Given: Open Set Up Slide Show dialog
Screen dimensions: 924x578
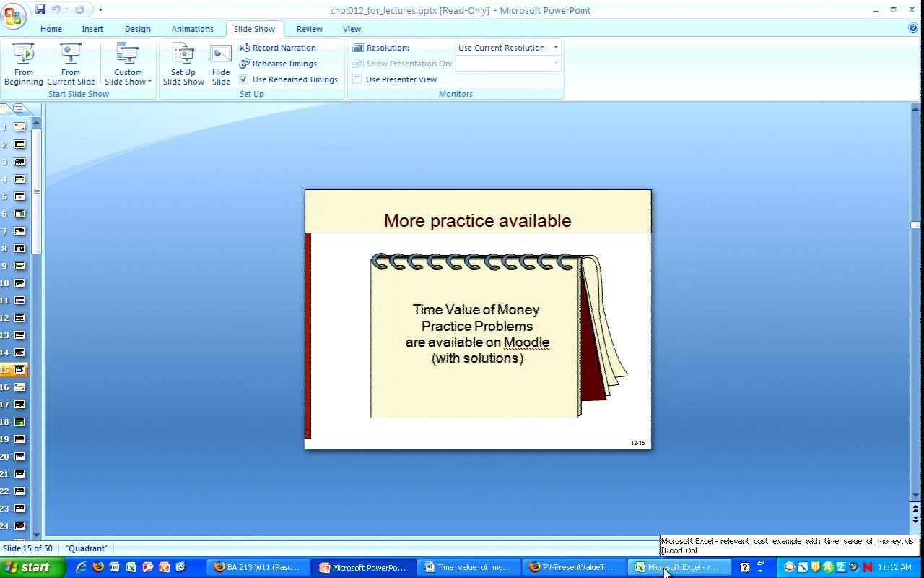Looking at the screenshot, I should pyautogui.click(x=183, y=64).
